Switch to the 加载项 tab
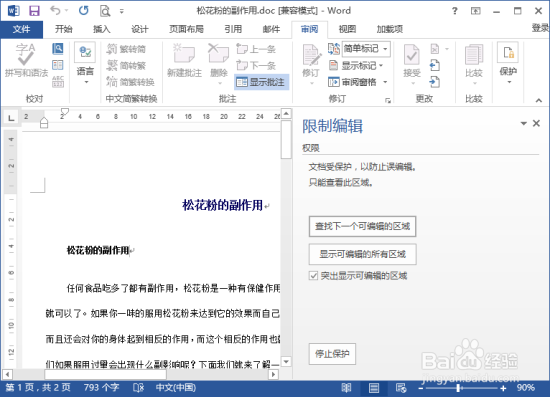The width and height of the screenshot is (550, 397). point(390,29)
